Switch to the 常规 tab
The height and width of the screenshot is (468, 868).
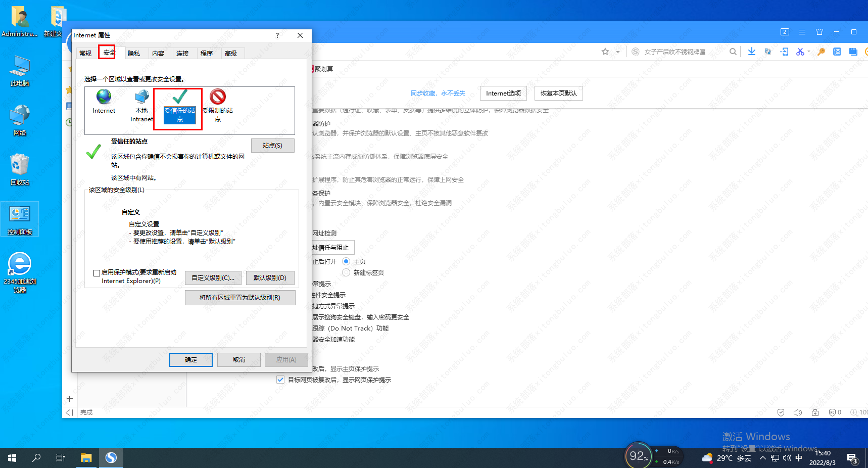coord(85,53)
